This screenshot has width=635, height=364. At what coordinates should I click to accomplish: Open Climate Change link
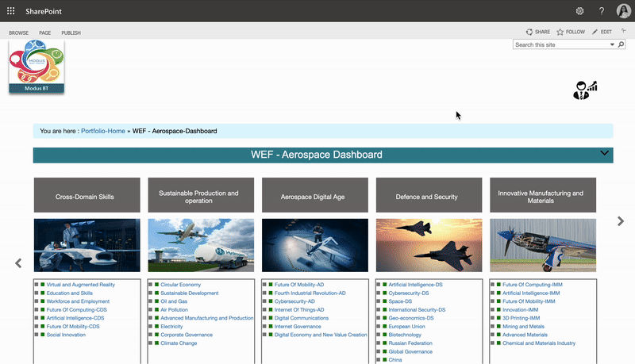[x=179, y=343]
